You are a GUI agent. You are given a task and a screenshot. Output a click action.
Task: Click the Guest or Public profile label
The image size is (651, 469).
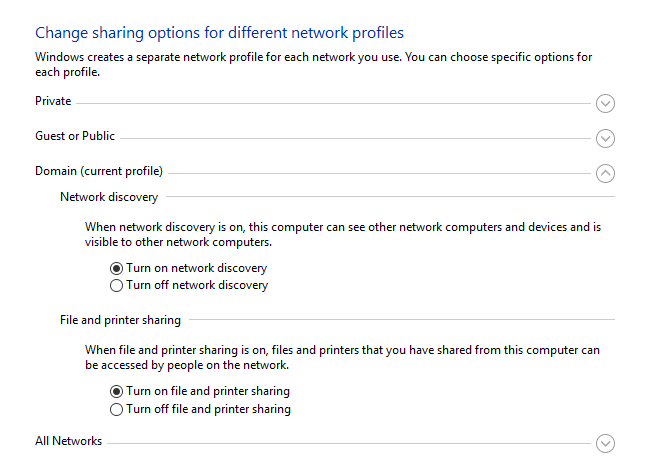(75, 136)
